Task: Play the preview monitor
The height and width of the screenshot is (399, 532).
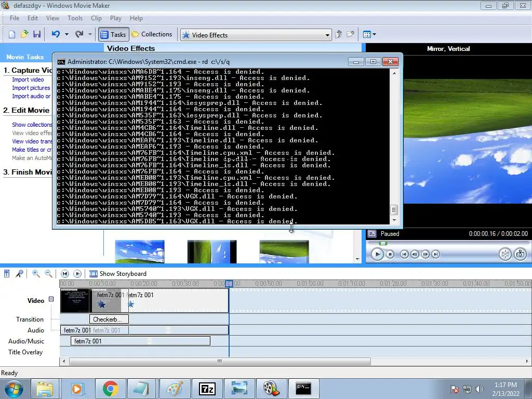Action: coord(377,254)
